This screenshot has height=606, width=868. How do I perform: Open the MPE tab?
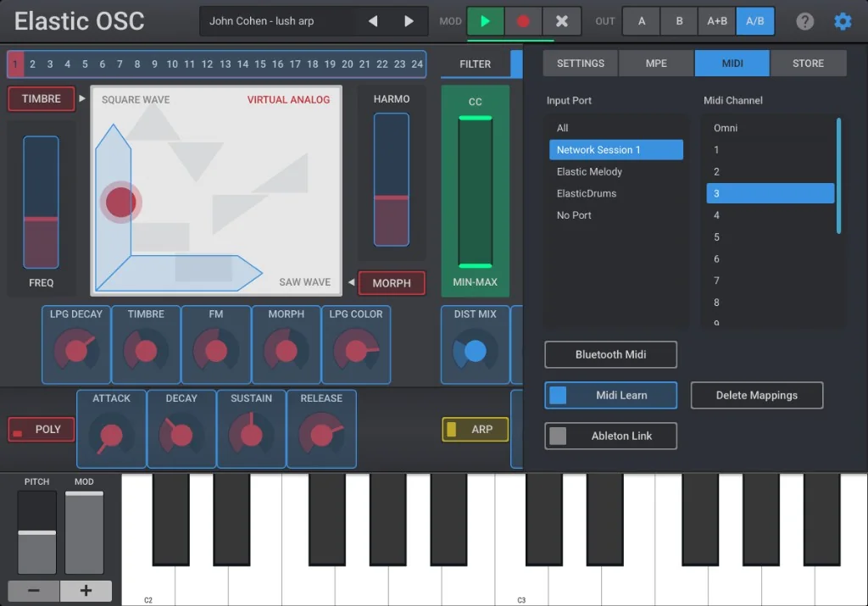[x=656, y=63]
